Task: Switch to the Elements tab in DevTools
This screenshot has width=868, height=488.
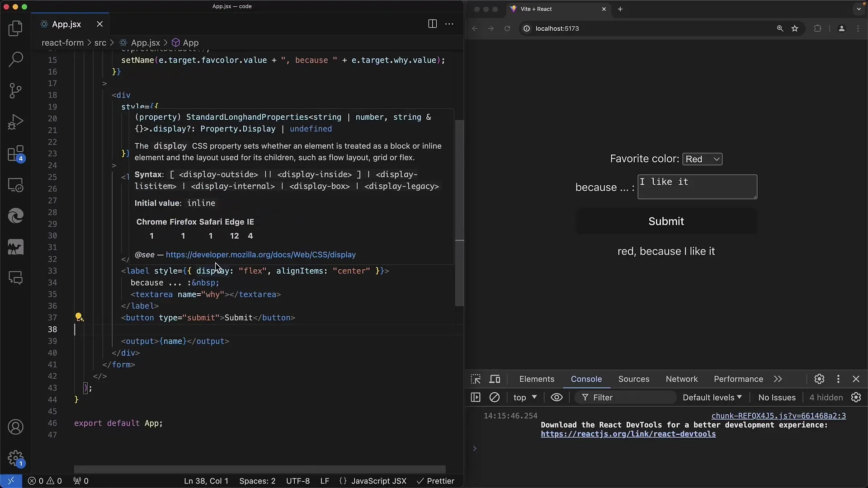Action: coord(537,379)
